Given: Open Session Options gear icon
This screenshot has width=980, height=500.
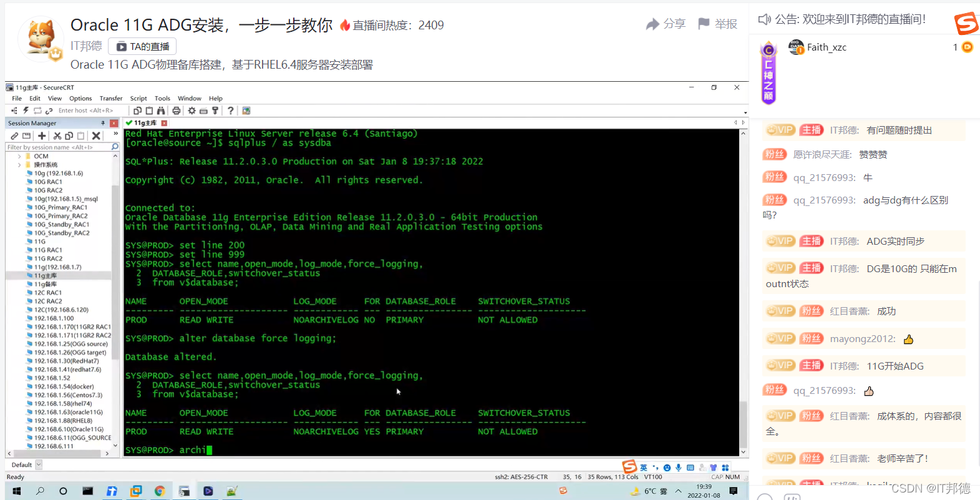Looking at the screenshot, I should (x=192, y=110).
